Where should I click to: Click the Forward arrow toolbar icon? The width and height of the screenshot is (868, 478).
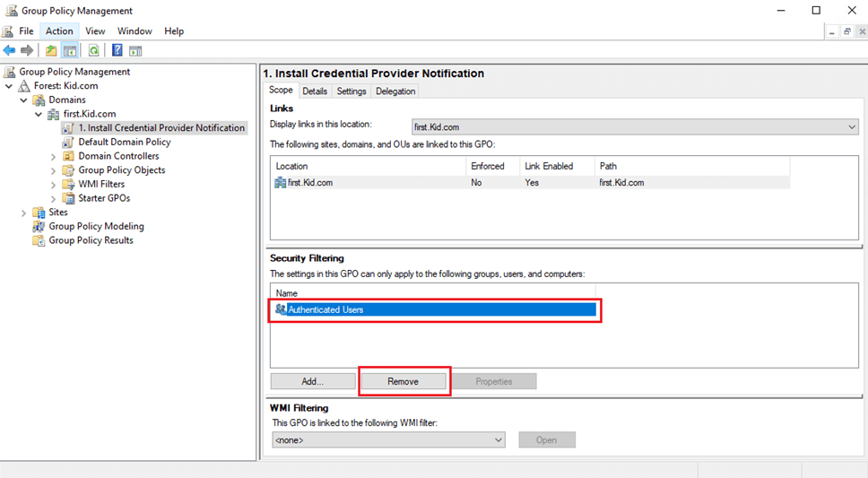[27, 50]
